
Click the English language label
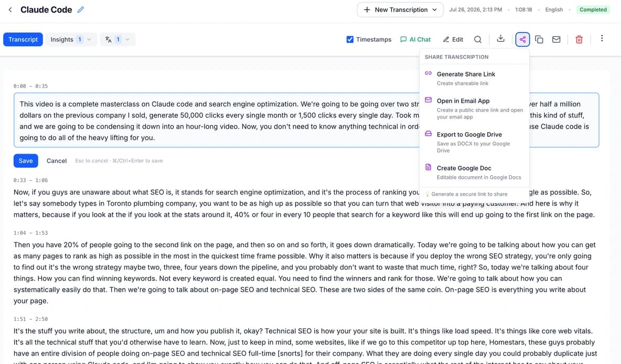(554, 9)
